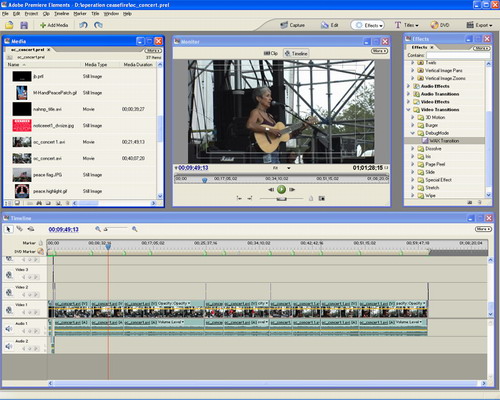Collapse the Video Transitions folder
500x400 pixels.
point(409,109)
